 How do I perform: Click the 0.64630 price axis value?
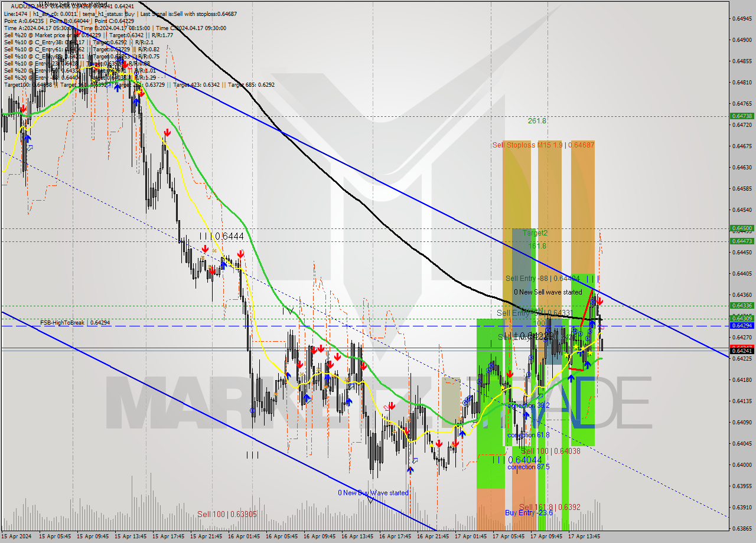pos(742,167)
